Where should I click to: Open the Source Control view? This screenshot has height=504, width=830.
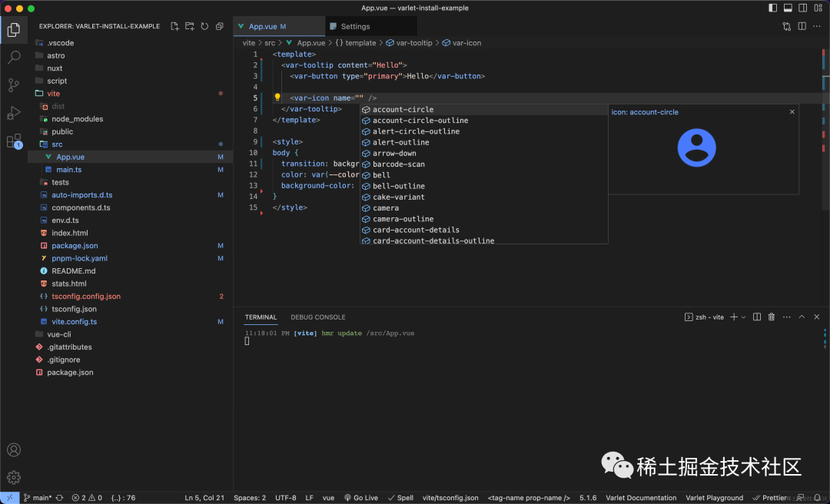point(14,85)
